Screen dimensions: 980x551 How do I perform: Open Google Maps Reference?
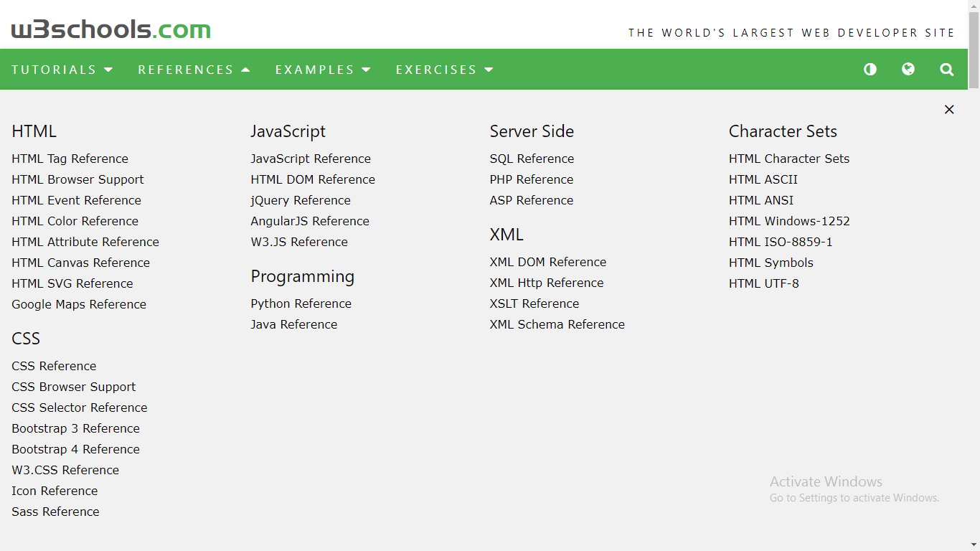[79, 304]
